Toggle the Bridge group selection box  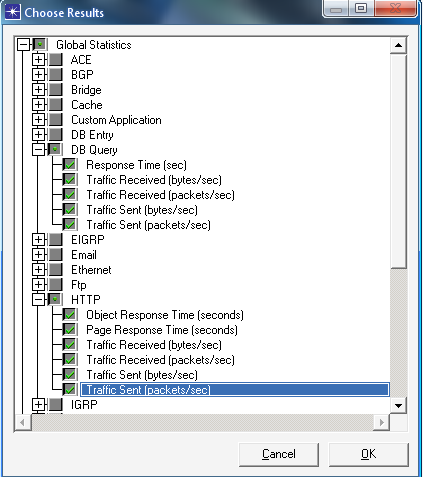tap(55, 90)
